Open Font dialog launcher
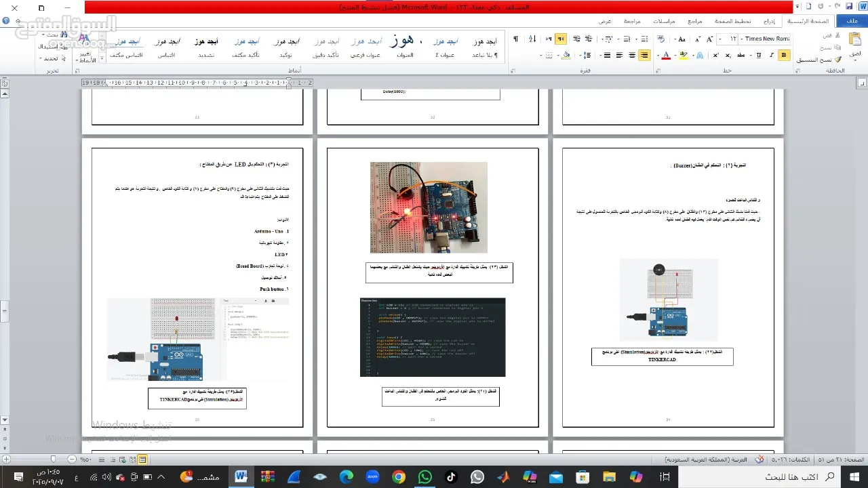Screen dimensions: 868x488 656,70
